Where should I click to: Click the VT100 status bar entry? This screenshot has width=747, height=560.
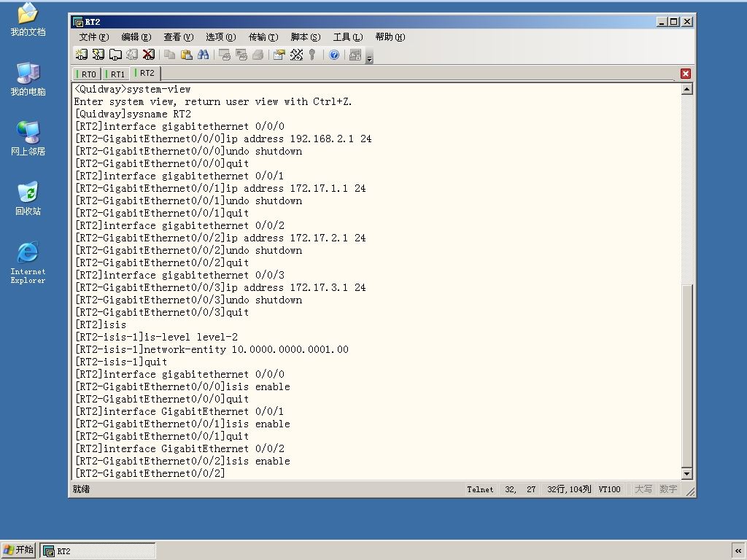tap(609, 489)
